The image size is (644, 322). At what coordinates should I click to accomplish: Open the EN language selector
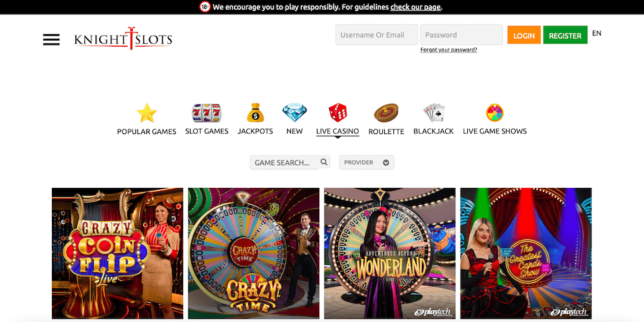[597, 33]
